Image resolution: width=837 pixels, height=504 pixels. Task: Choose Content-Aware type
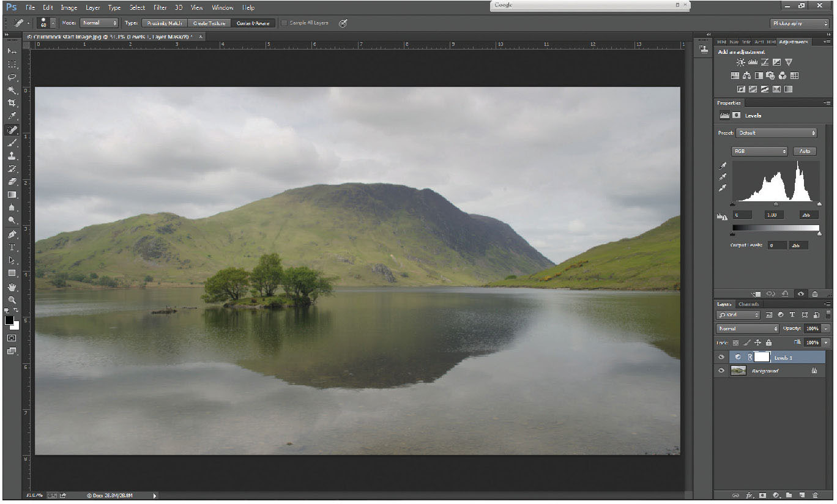(253, 23)
